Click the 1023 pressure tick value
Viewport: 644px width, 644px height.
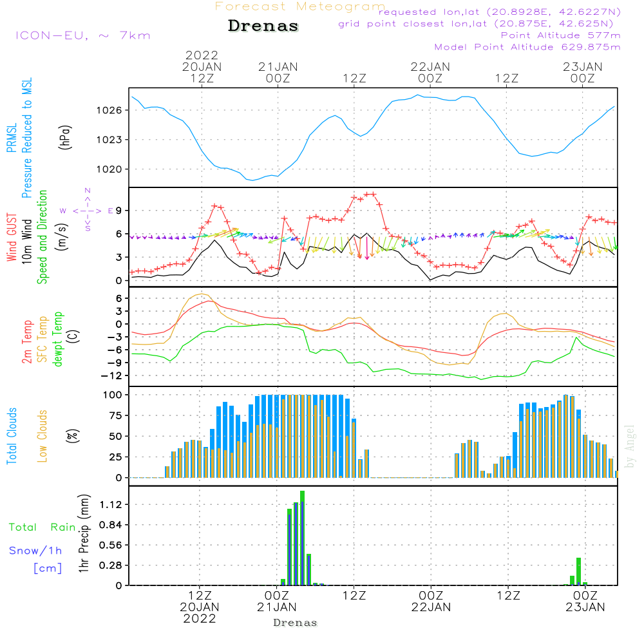109,140
